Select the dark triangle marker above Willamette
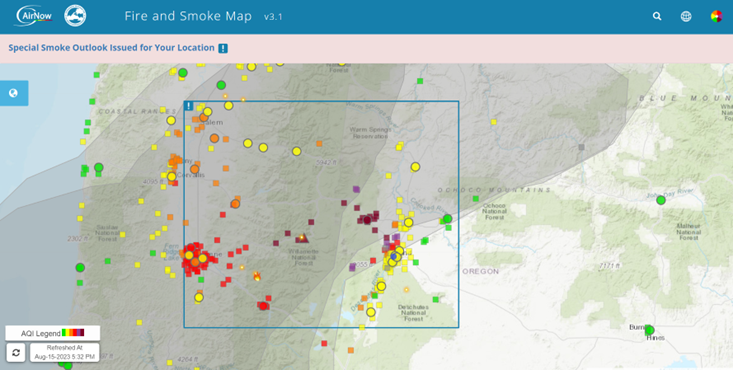Viewport: 733px width, 370px height. coord(302,238)
